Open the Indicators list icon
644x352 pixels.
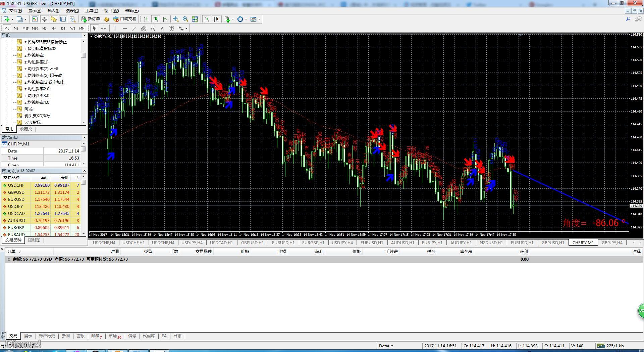click(228, 19)
